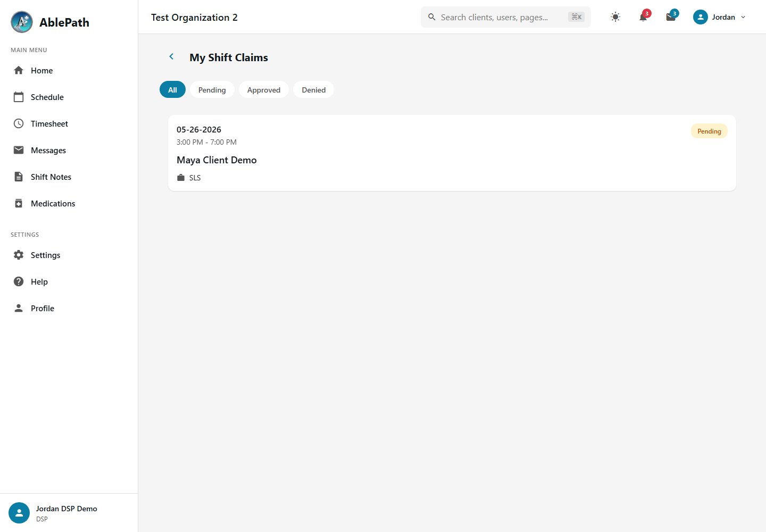Expand the Jordan user dropdown arrow
The image size is (766, 532).
pos(743,17)
